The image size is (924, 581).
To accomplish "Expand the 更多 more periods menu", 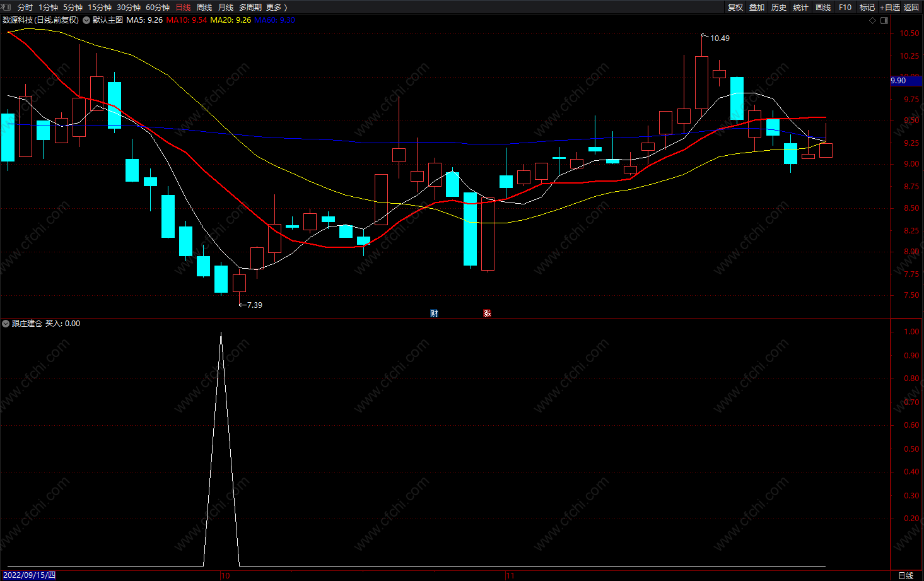I will point(276,7).
